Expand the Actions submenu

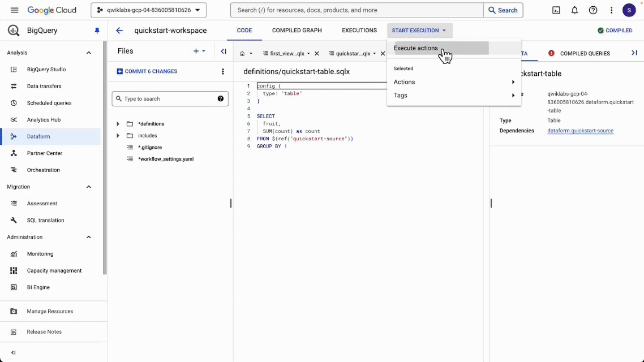click(x=454, y=82)
